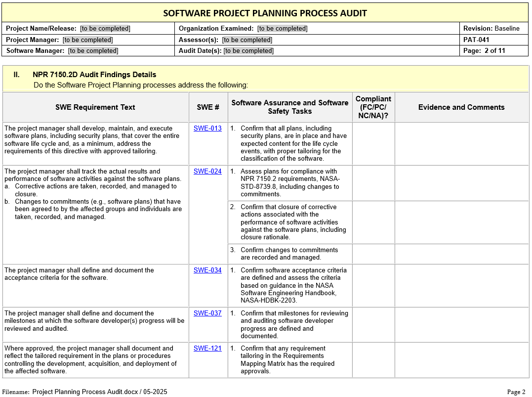Select the Compliant cell for SWE-034
Screen dimensions: 532x397
(373, 286)
